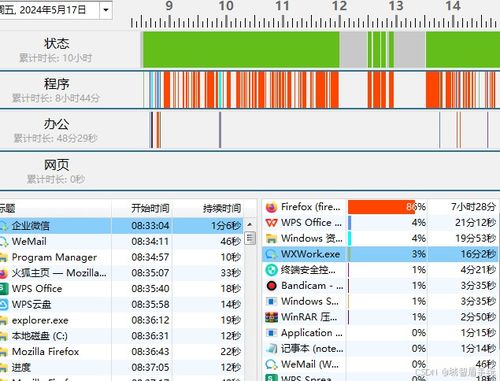Screen dimensions: 500x381
Task: Select the Program Manager activity row
Action: (x=121, y=257)
